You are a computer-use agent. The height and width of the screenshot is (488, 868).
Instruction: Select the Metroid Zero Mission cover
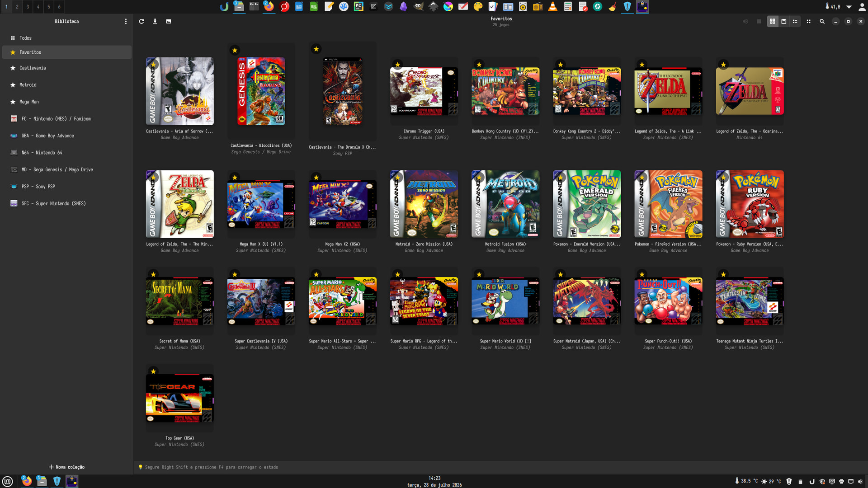coord(424,204)
